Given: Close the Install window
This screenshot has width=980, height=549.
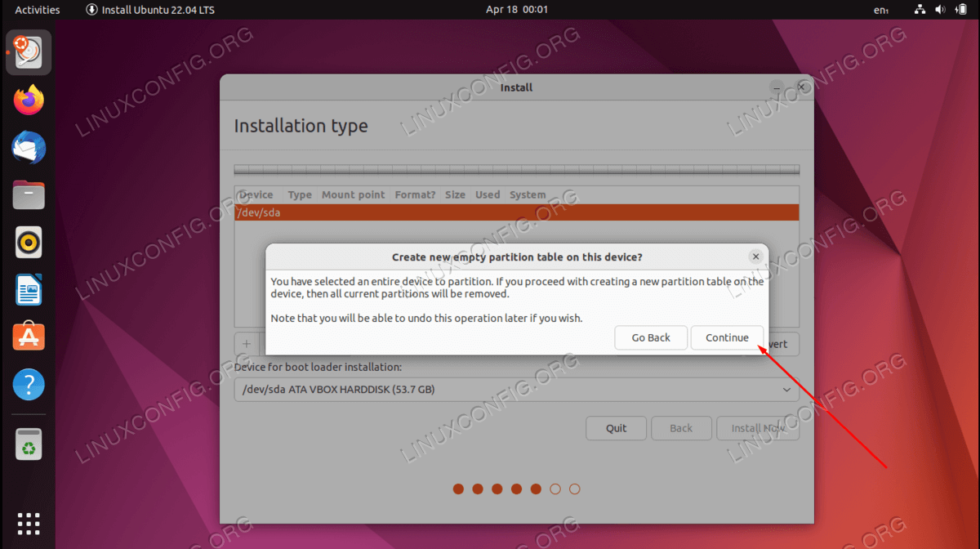Looking at the screenshot, I should coord(802,87).
